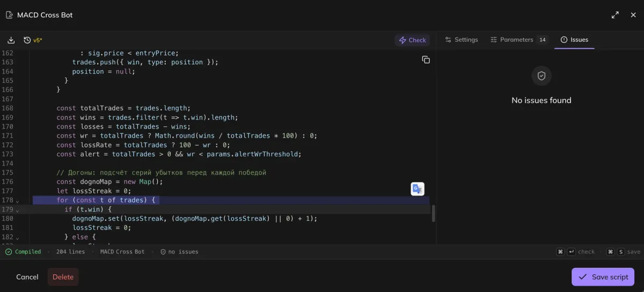The width and height of the screenshot is (644, 292).
Task: Expand the editor dialog to fullscreen
Action: 615,15
